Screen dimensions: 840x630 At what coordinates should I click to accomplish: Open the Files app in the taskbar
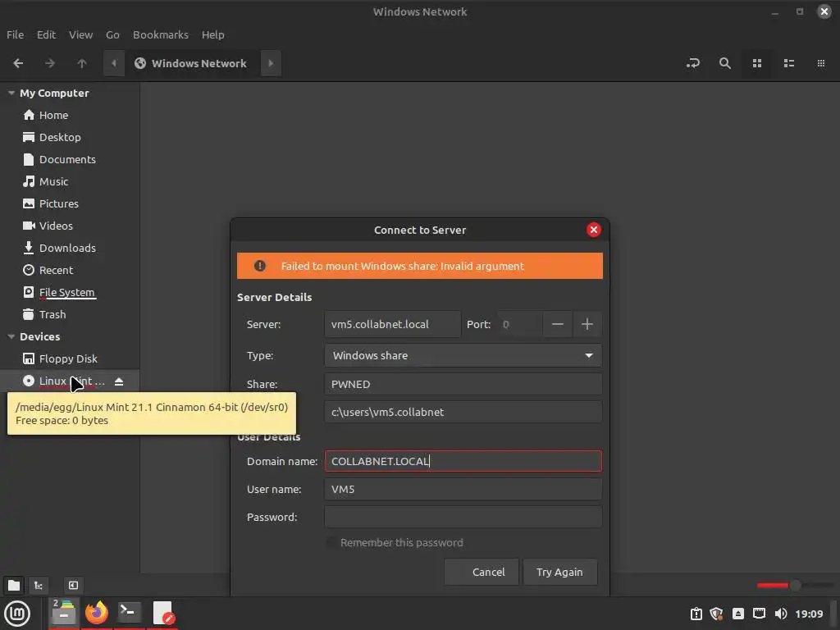click(x=64, y=613)
